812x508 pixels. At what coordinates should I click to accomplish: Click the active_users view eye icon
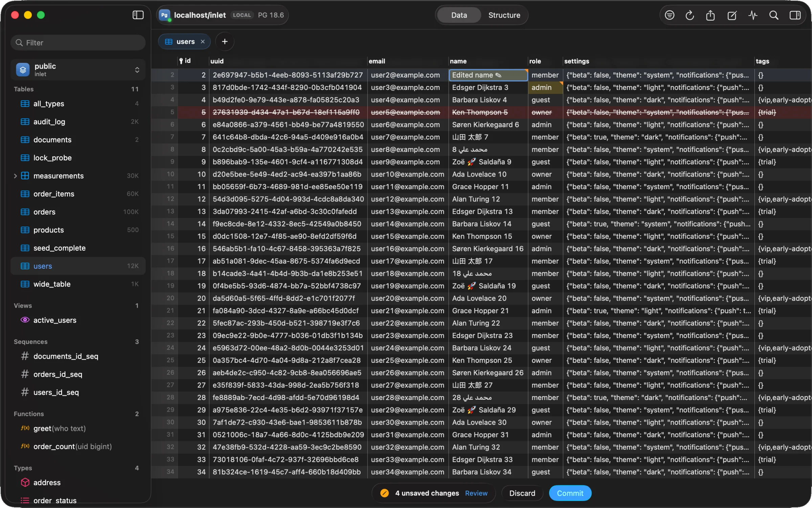pos(25,320)
